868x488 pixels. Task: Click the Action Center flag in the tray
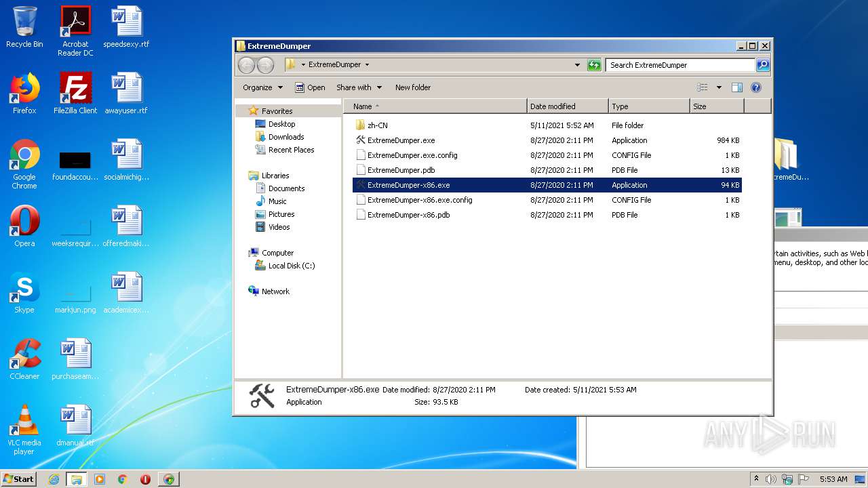(x=804, y=479)
